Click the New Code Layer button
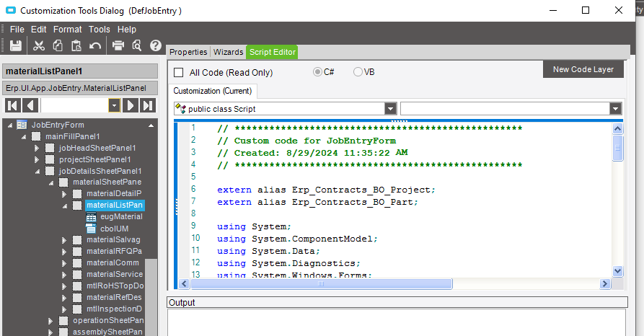 (x=583, y=69)
